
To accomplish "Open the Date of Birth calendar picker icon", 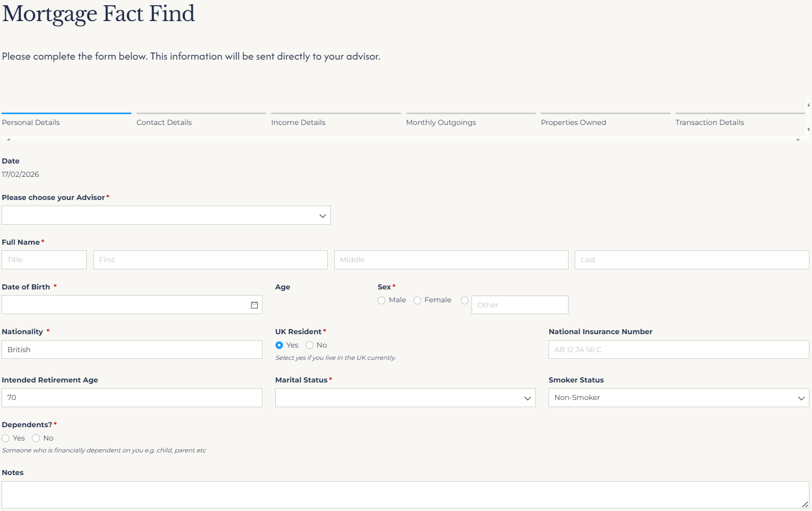I will pos(254,305).
